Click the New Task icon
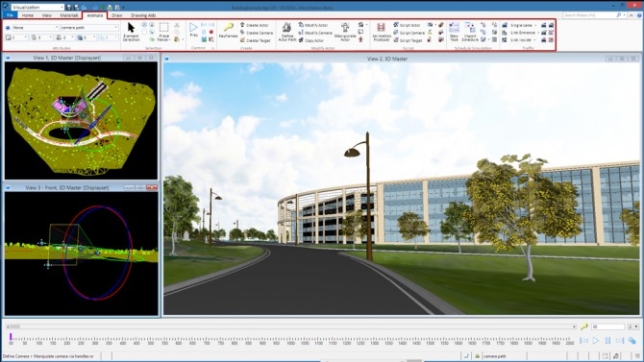Image resolution: width=644 pixels, height=362 pixels. click(454, 32)
